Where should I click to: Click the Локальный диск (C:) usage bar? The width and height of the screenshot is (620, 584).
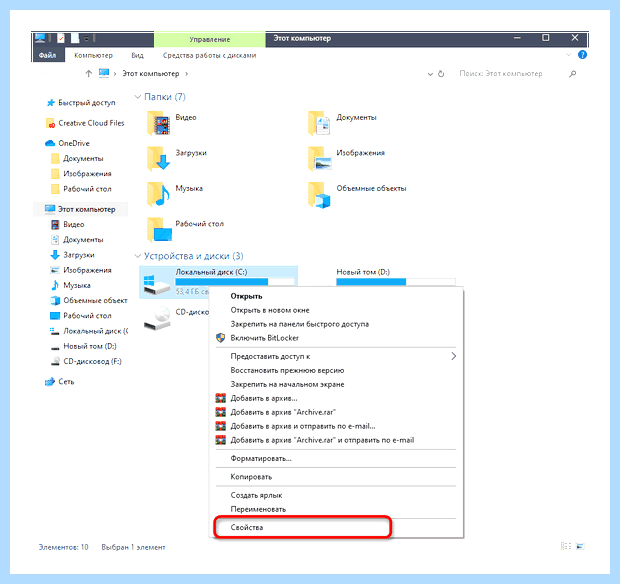(x=235, y=282)
